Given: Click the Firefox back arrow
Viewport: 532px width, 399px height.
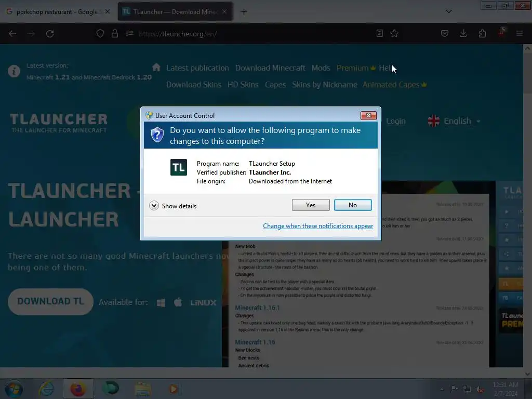Looking at the screenshot, I should [12, 34].
